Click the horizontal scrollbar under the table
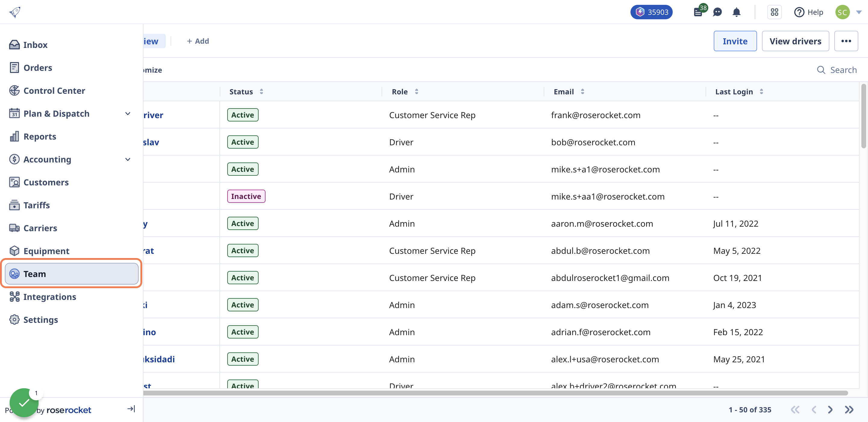This screenshot has height=422, width=868. [495, 393]
